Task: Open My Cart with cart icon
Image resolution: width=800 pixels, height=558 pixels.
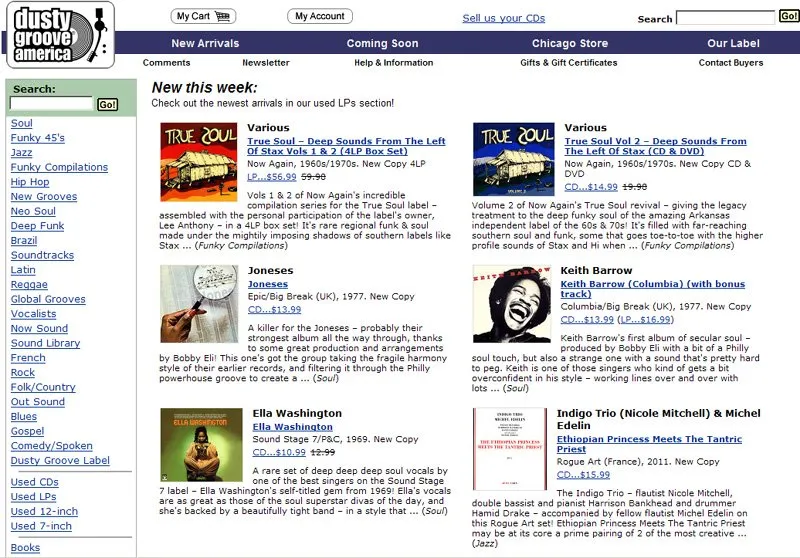Action: point(203,16)
